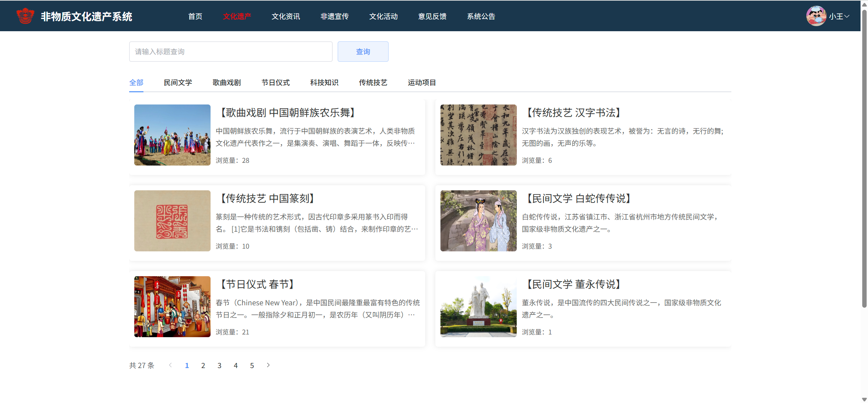Switch to the 运动项目 tab

click(x=422, y=82)
